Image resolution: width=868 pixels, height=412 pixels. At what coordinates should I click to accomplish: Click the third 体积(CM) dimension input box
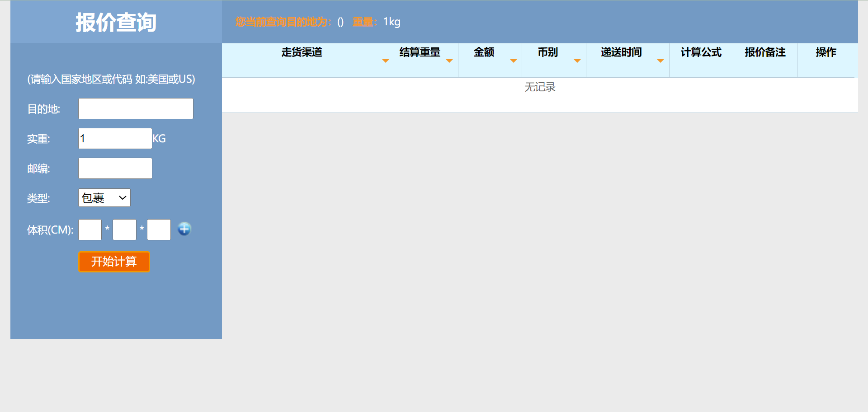click(x=159, y=229)
